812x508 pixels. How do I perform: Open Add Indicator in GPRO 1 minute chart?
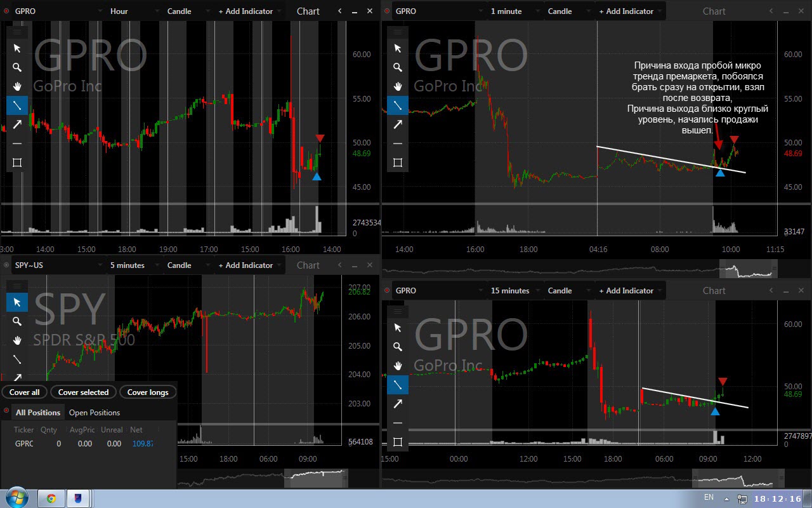pyautogui.click(x=631, y=11)
